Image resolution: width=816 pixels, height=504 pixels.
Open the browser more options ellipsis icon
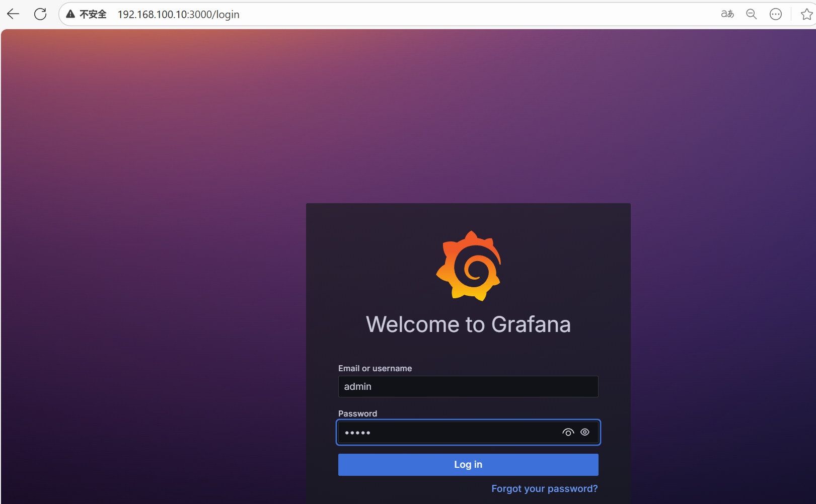click(776, 14)
